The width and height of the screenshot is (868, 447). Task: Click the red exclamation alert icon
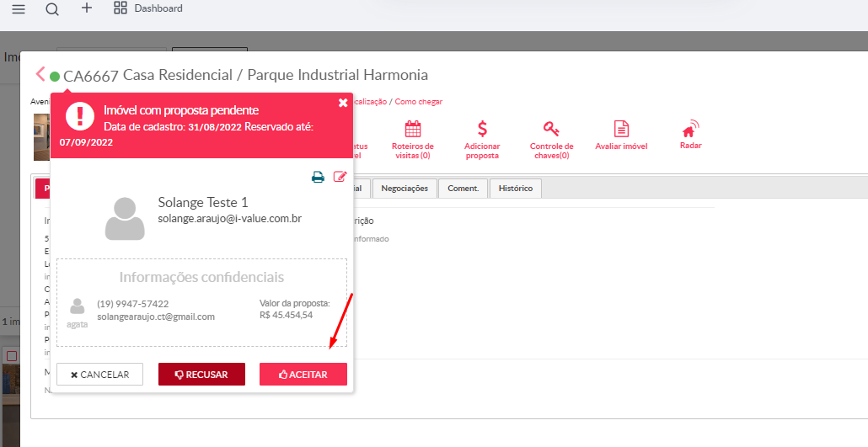coord(80,116)
